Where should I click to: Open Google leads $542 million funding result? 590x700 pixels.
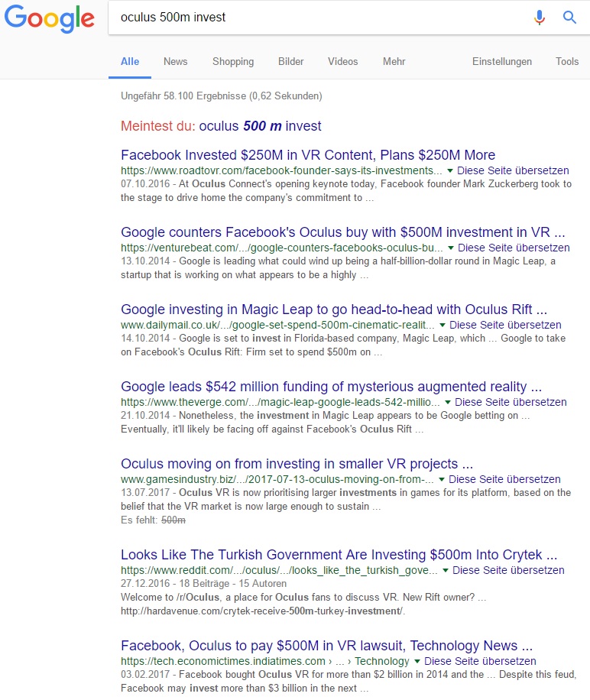pos(331,387)
